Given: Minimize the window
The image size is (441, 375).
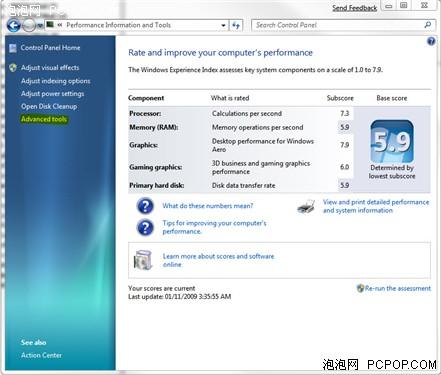Looking at the screenshot, I should click(389, 6).
